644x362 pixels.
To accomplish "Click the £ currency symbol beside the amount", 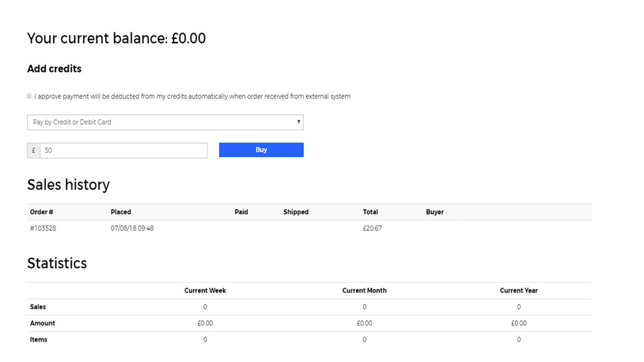I will [33, 150].
